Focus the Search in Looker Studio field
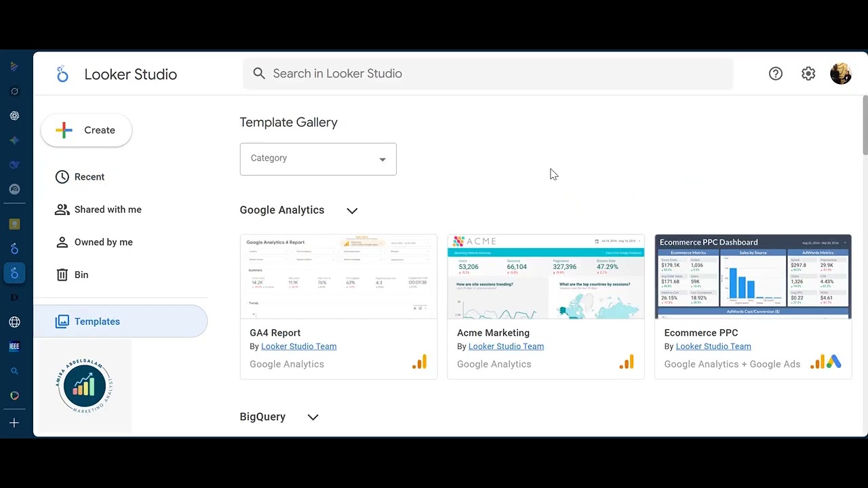Image resolution: width=868 pixels, height=488 pixels. click(488, 73)
